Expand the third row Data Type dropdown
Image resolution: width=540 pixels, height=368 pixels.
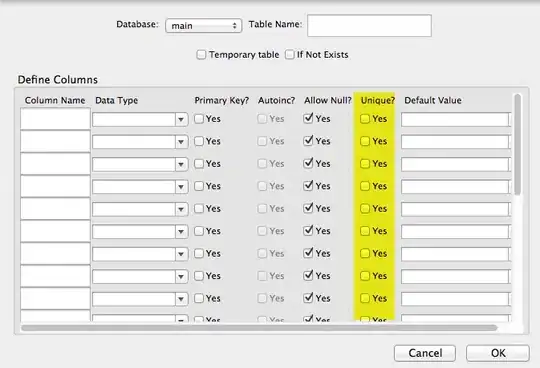click(140, 165)
